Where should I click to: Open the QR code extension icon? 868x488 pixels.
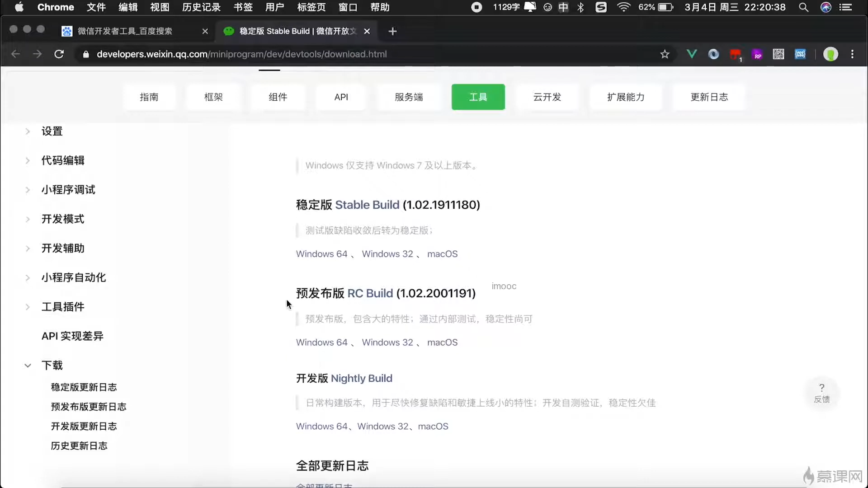coord(778,54)
